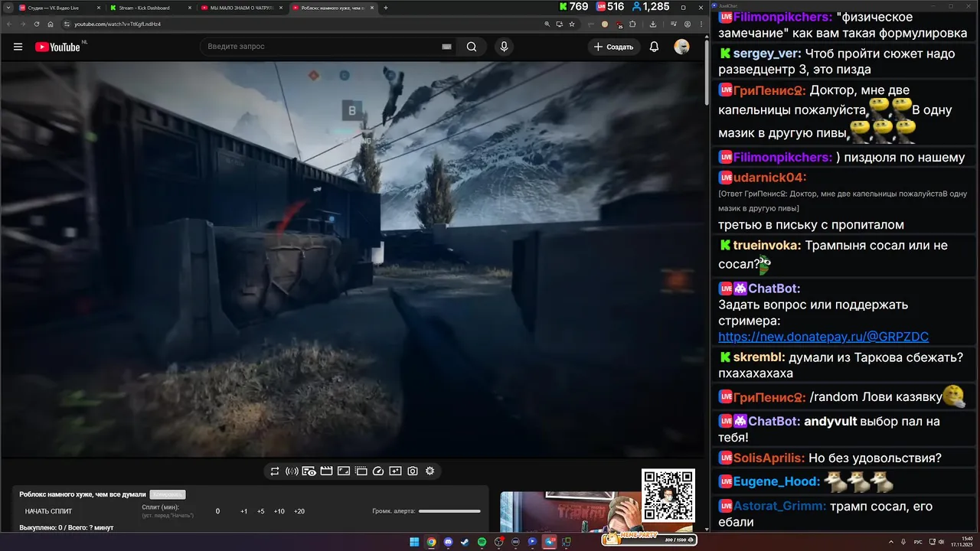Bookmark this page with the star icon
The image size is (980, 551).
pyautogui.click(x=572, y=24)
